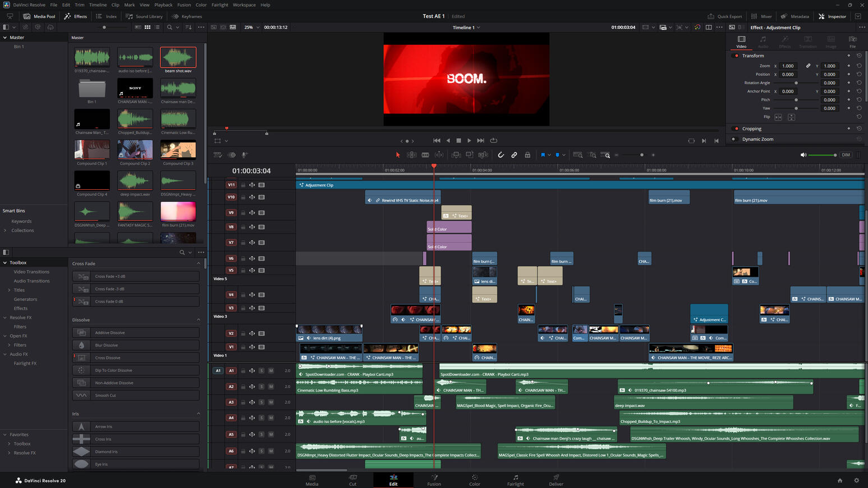Click the Quick Export button

click(x=725, y=16)
